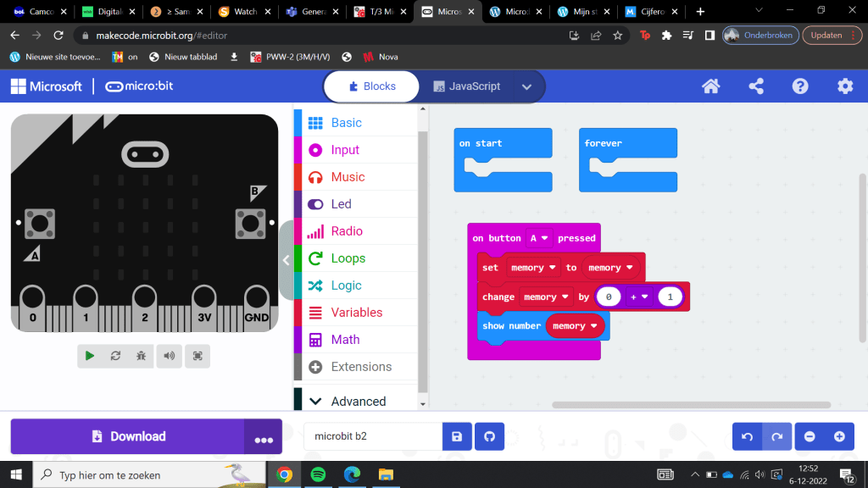The height and width of the screenshot is (488, 868).
Task: Click the horizontal workspace scrollbar
Action: [x=691, y=405]
